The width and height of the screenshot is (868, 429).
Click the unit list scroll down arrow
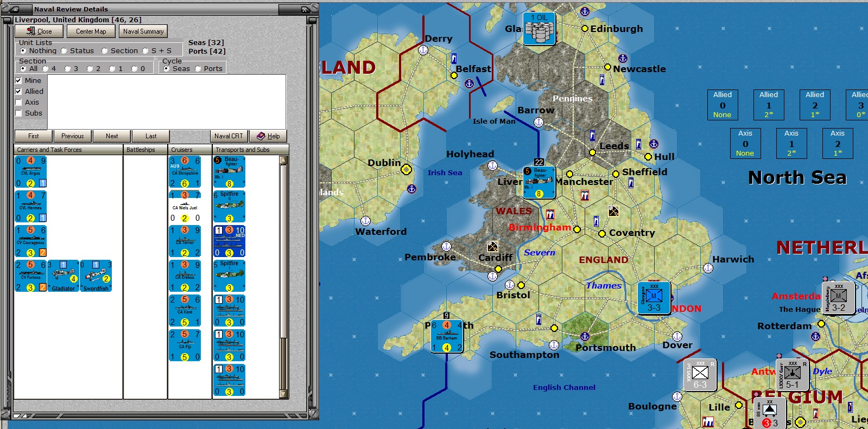283,394
